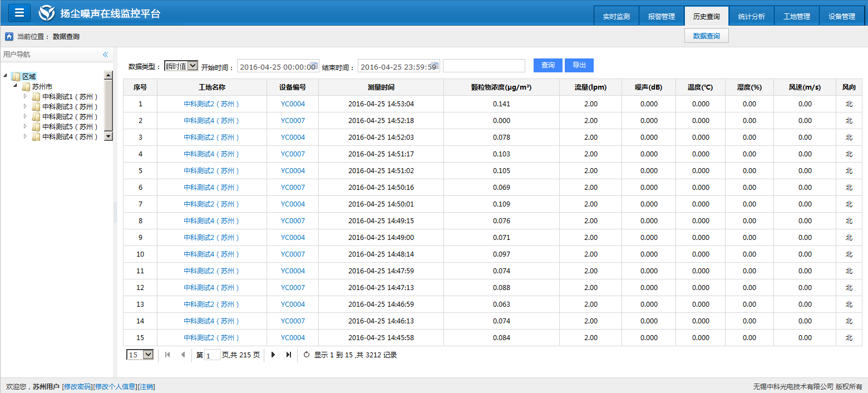The height and width of the screenshot is (393, 868).
Task: Collapse the user navigation panel
Action: coord(105,55)
